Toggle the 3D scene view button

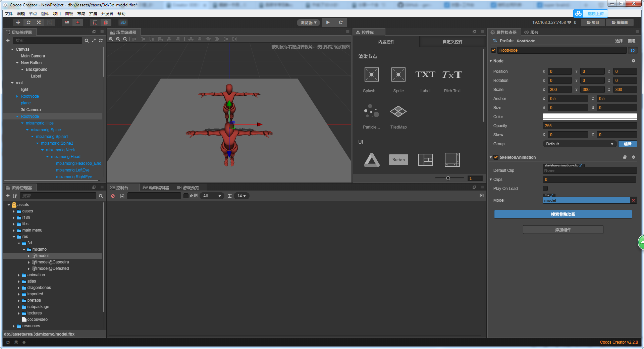click(x=123, y=22)
